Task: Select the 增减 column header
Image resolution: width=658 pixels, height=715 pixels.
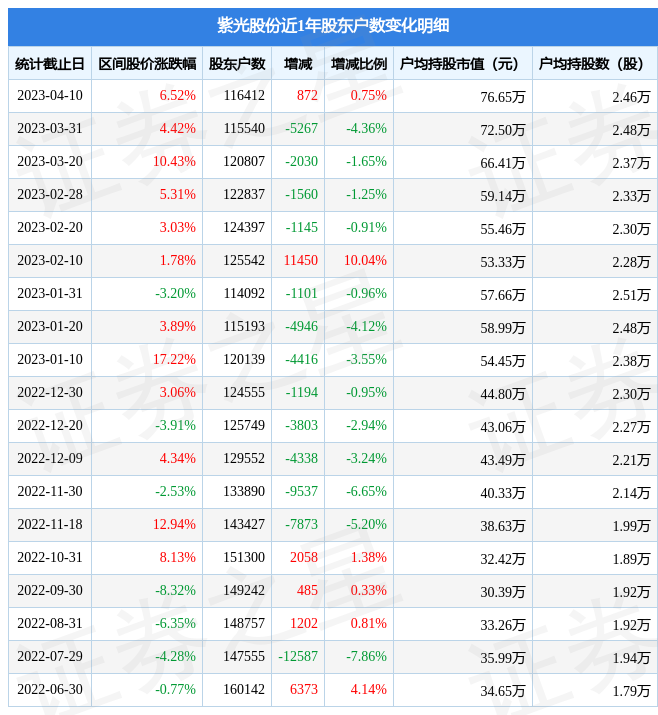Action: tap(298, 63)
